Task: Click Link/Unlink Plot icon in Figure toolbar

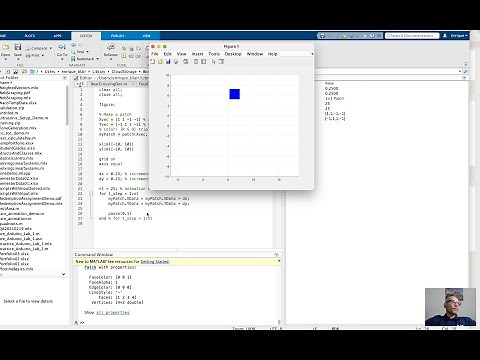Action: click(x=186, y=62)
